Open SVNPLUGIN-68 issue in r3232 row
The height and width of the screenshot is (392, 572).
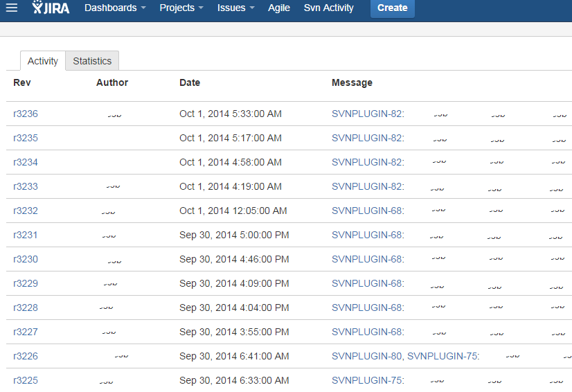click(x=367, y=211)
